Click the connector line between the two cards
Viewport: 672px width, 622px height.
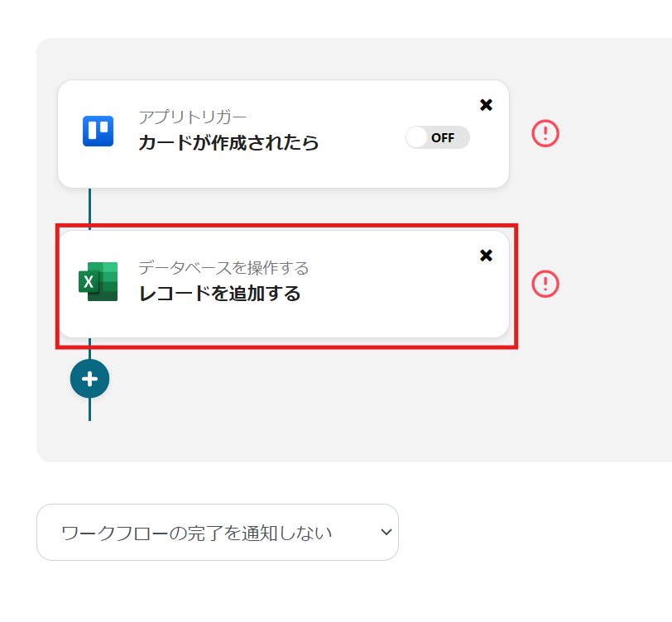(x=89, y=208)
